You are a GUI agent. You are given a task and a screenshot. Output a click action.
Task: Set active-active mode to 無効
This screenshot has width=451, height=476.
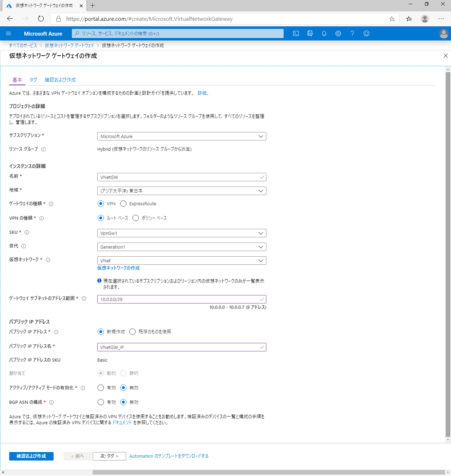123,388
